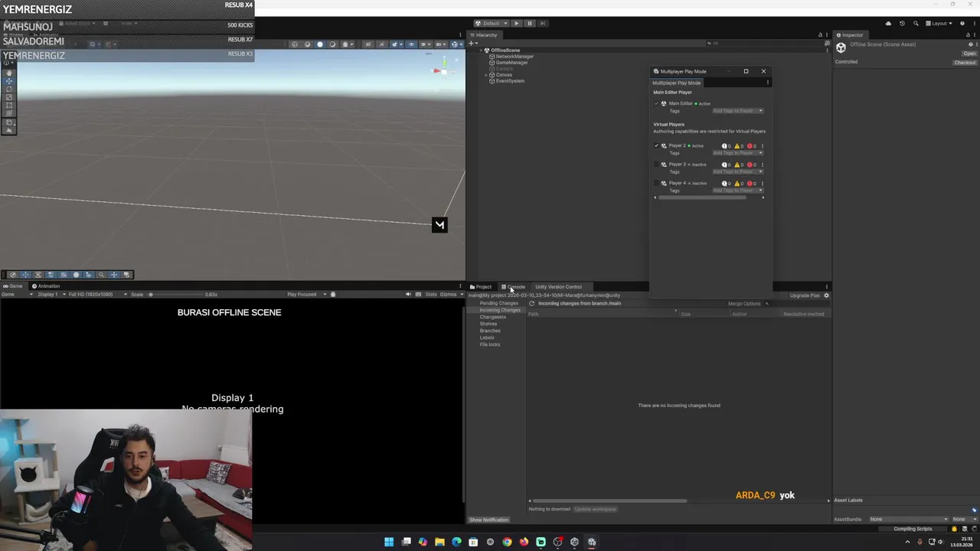
Task: Open the Player 2 more options (kebab) menu
Action: click(762, 145)
